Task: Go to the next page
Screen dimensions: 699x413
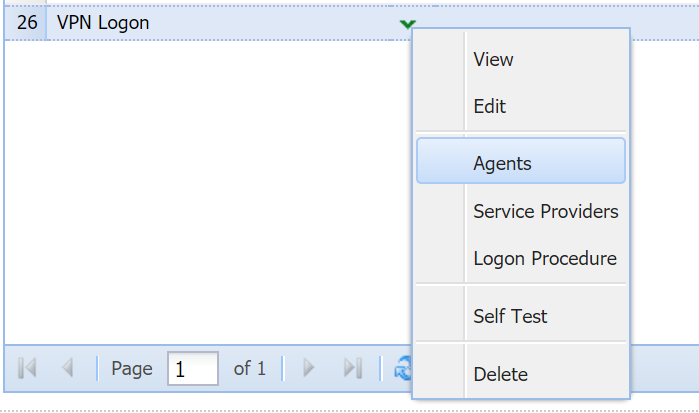Action: click(309, 369)
